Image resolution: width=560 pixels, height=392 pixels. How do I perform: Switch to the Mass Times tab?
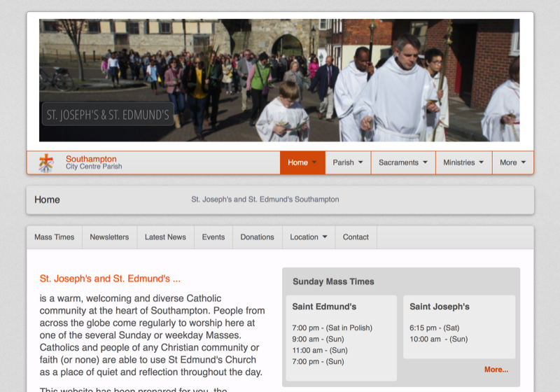click(x=55, y=237)
